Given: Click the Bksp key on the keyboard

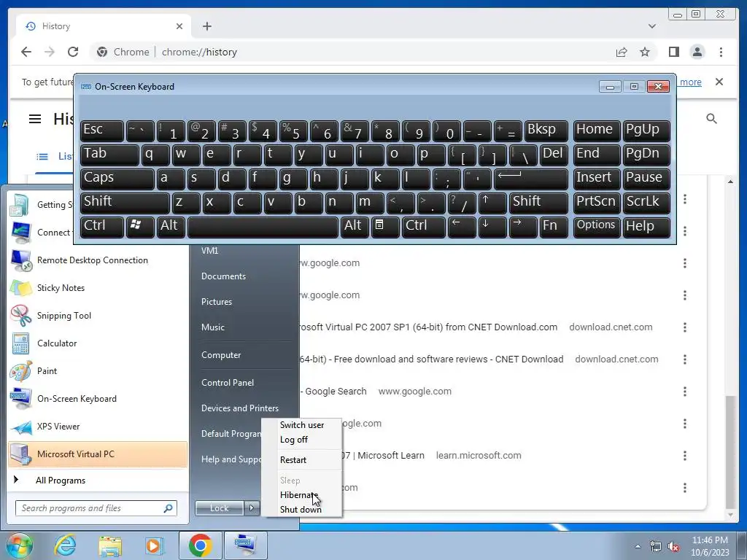Looking at the screenshot, I should [546, 131].
